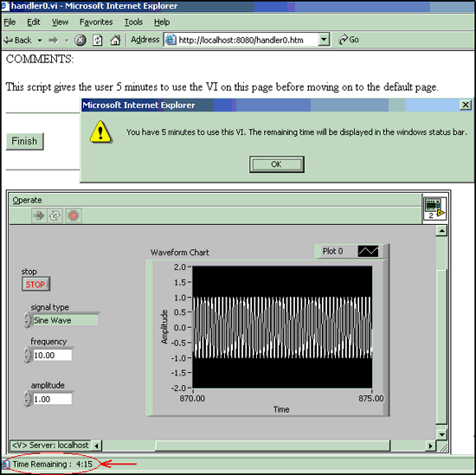Click the panel's vertical scrollbar down arrow
Screen dimensions: 476x475
pyautogui.click(x=441, y=434)
